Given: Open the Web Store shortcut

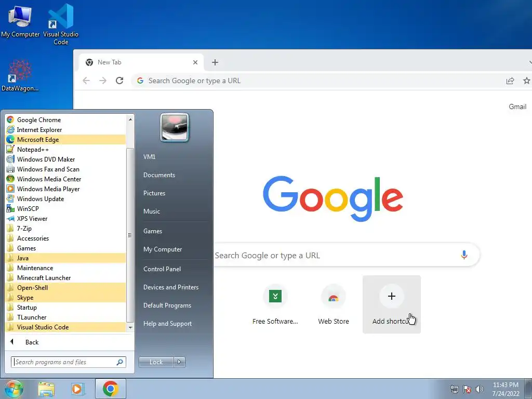Looking at the screenshot, I should point(334,304).
